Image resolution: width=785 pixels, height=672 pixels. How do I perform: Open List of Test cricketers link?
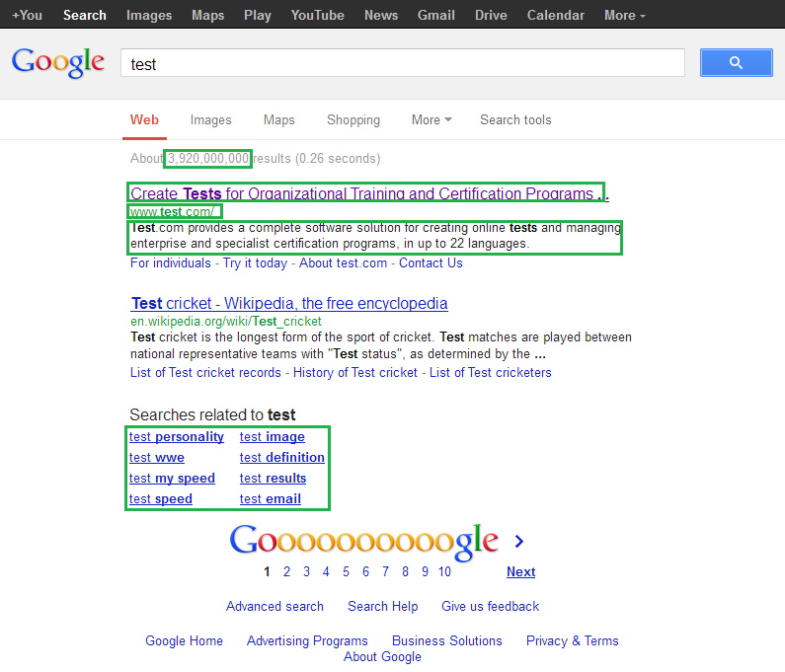coord(490,373)
